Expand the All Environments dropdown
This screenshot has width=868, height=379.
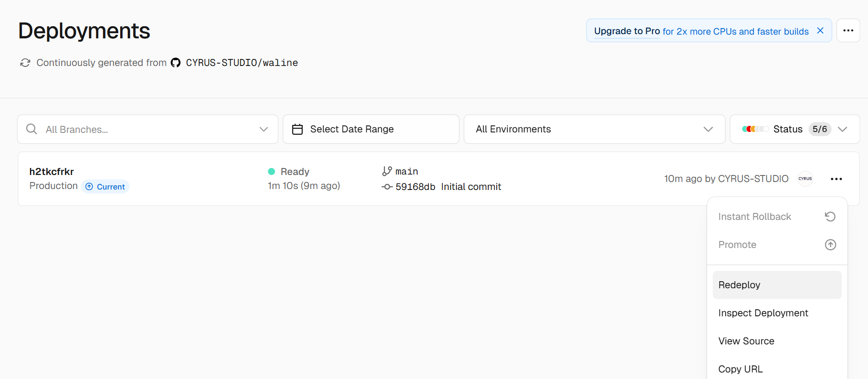coord(594,129)
